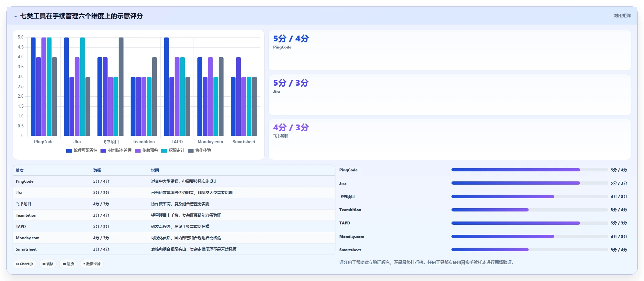Hide the 依赖预警 dataset via legend

click(146, 150)
